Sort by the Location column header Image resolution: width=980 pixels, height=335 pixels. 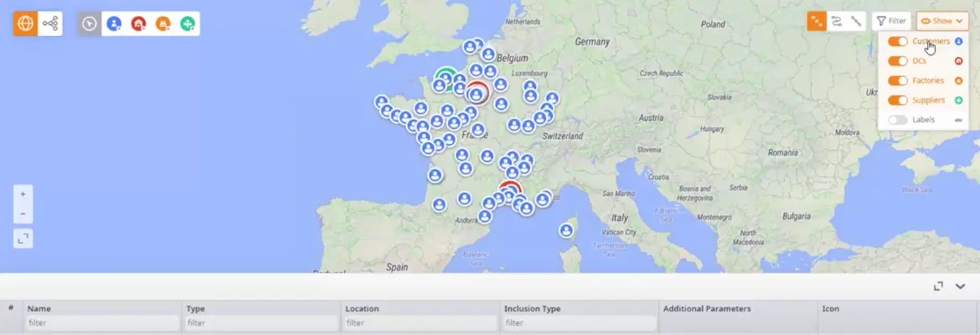pyautogui.click(x=362, y=309)
